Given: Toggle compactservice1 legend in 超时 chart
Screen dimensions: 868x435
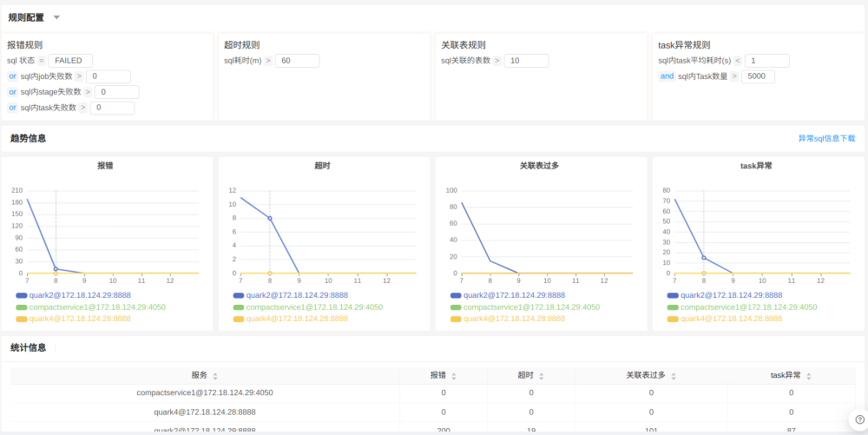Looking at the screenshot, I should (308, 307).
